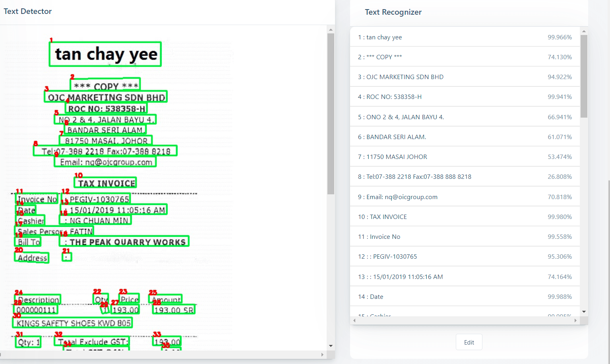Click the Edit button
The image size is (610, 364).
coord(469,342)
